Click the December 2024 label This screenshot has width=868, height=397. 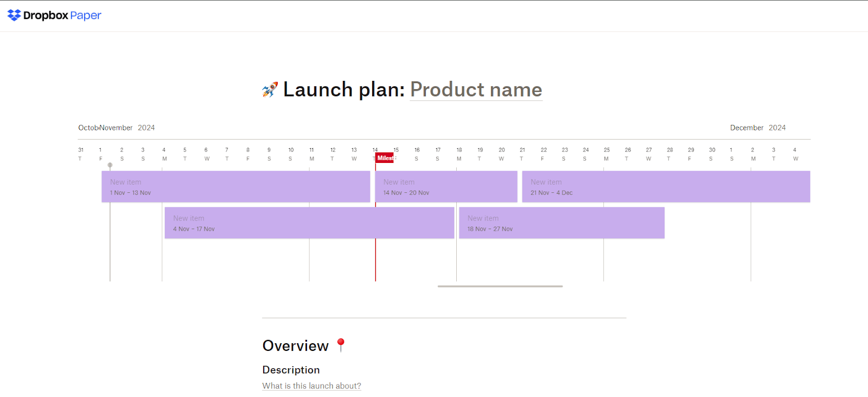[x=757, y=127]
